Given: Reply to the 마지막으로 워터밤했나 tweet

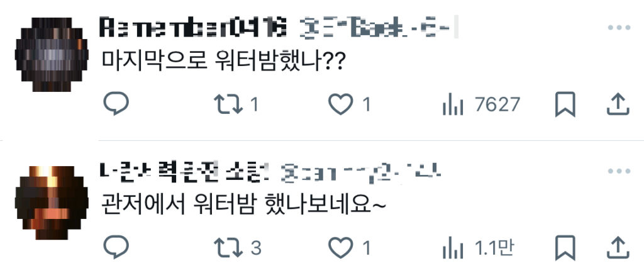Looking at the screenshot, I should pos(116,104).
